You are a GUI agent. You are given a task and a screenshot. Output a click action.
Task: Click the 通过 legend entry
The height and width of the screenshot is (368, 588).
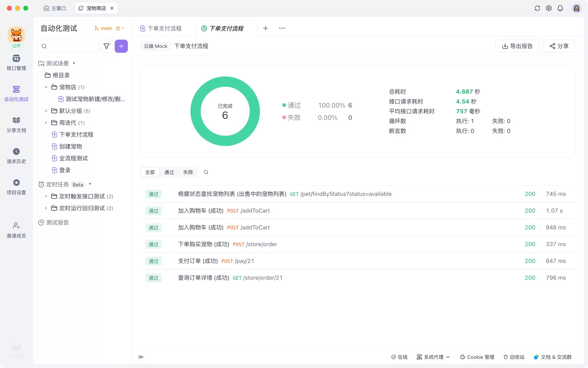coord(291,105)
